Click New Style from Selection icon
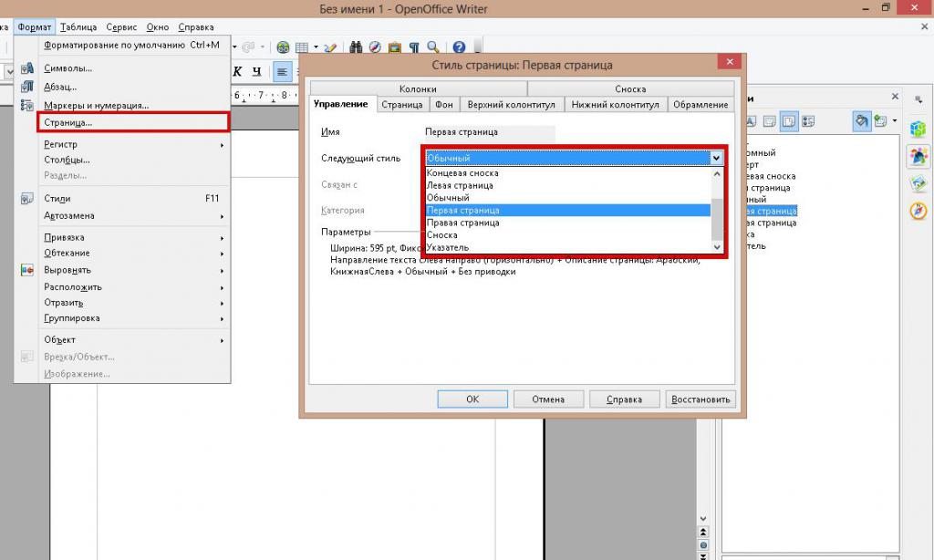 point(880,121)
